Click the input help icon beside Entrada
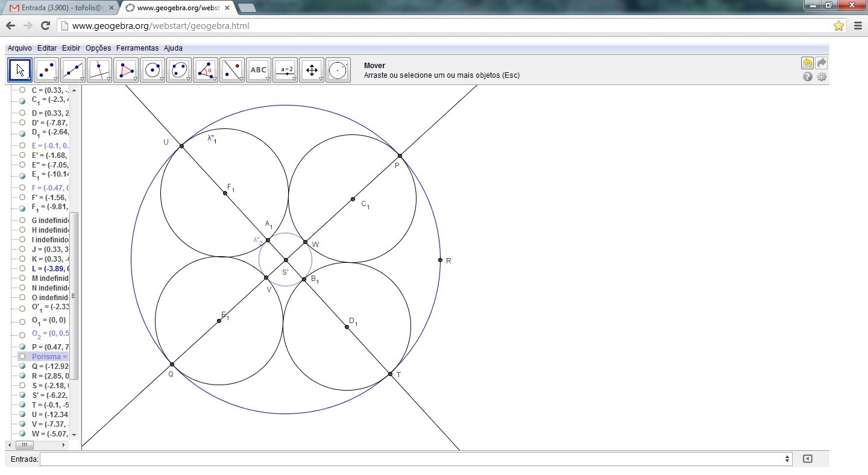The image size is (868, 475). [808, 459]
